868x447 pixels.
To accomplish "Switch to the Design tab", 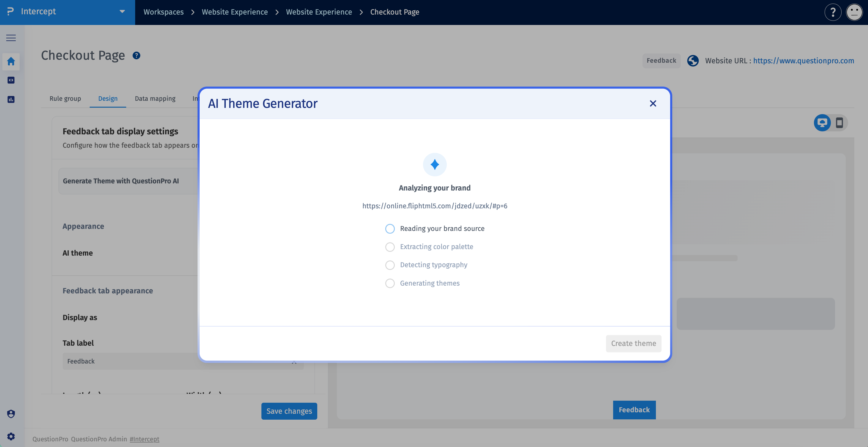I will pyautogui.click(x=108, y=99).
